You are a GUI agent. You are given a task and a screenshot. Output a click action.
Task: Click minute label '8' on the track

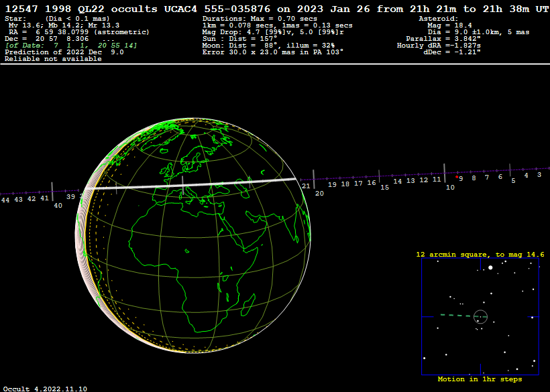[474, 178]
